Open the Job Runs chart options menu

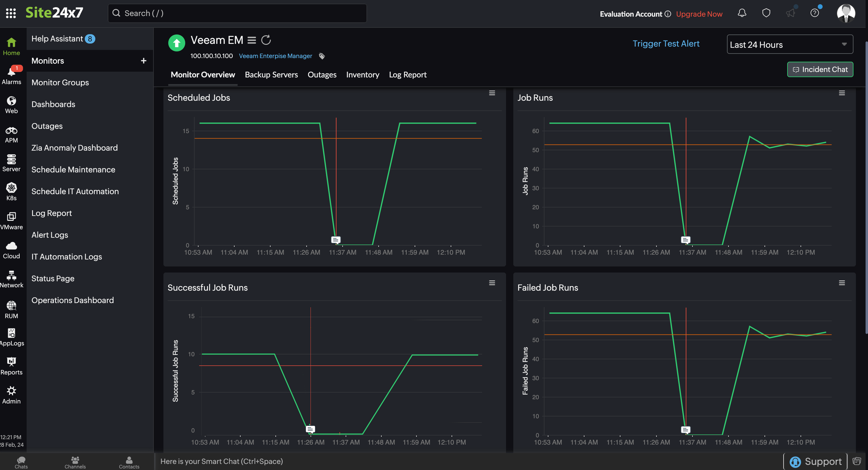[x=842, y=93]
